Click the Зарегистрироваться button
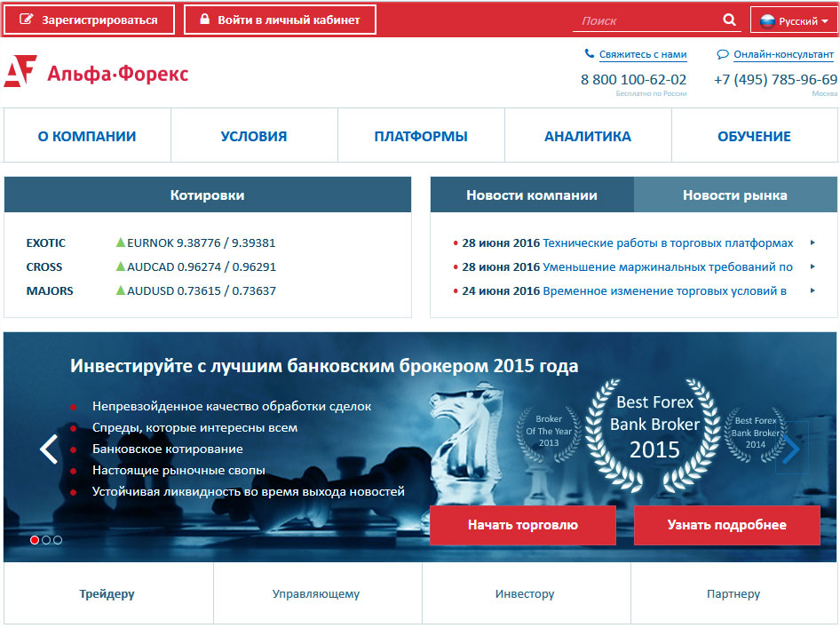The height and width of the screenshot is (628, 840). click(x=90, y=20)
